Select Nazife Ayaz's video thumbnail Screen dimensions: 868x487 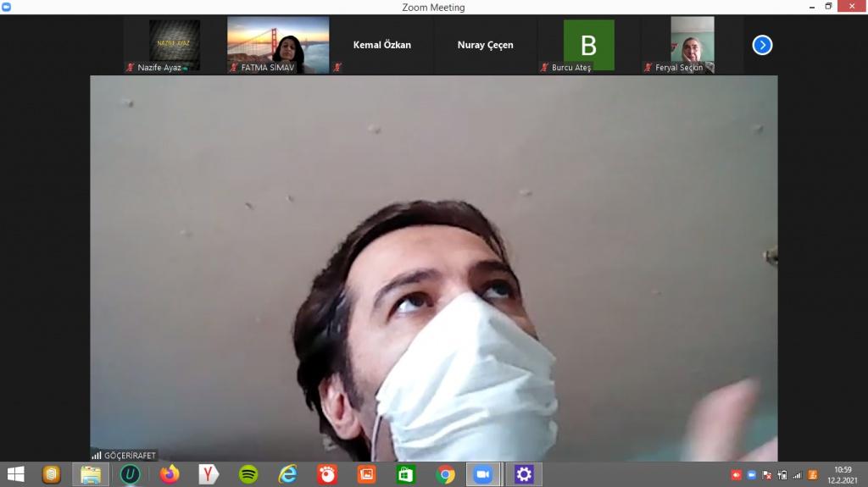point(175,45)
